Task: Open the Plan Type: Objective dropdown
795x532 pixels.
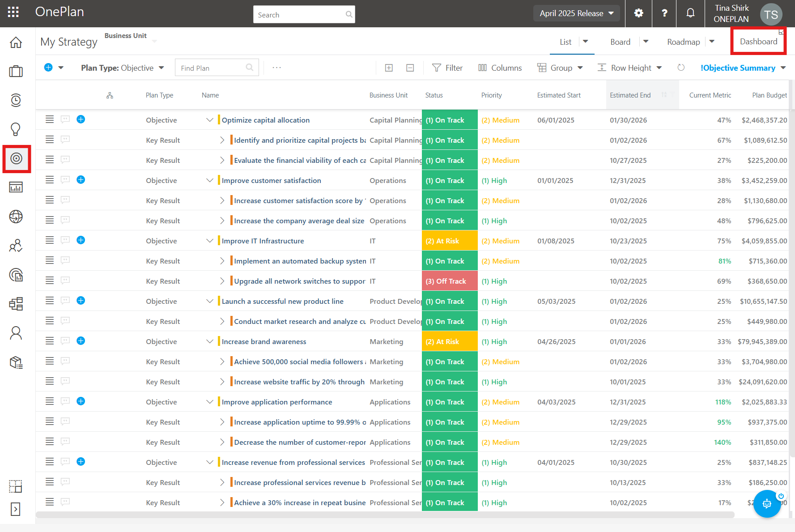Action: (x=123, y=68)
